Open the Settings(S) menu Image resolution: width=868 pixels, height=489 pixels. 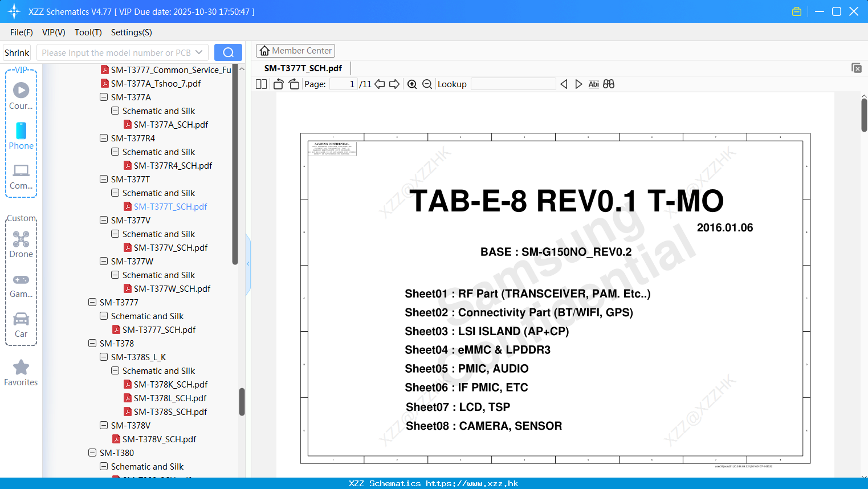[x=132, y=32]
